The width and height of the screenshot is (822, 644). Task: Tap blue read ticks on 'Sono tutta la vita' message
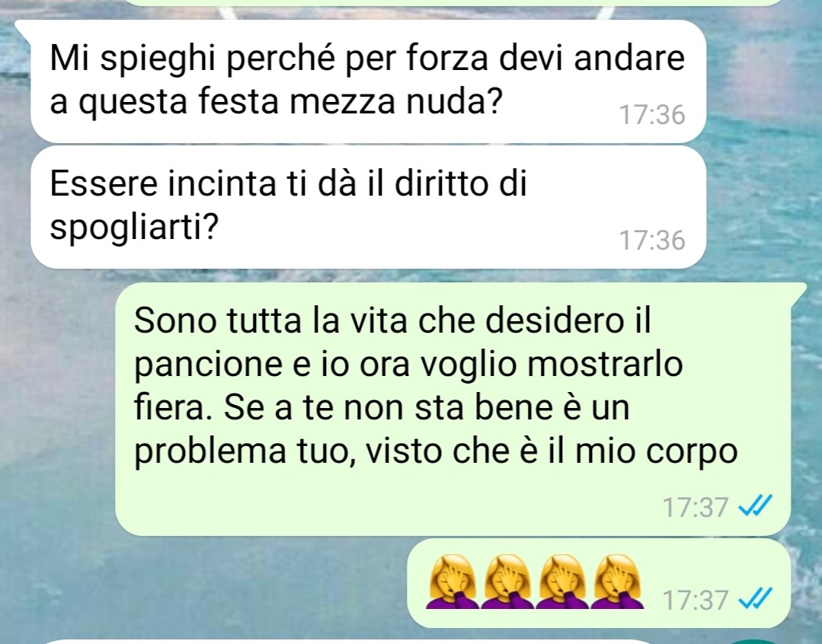756,506
